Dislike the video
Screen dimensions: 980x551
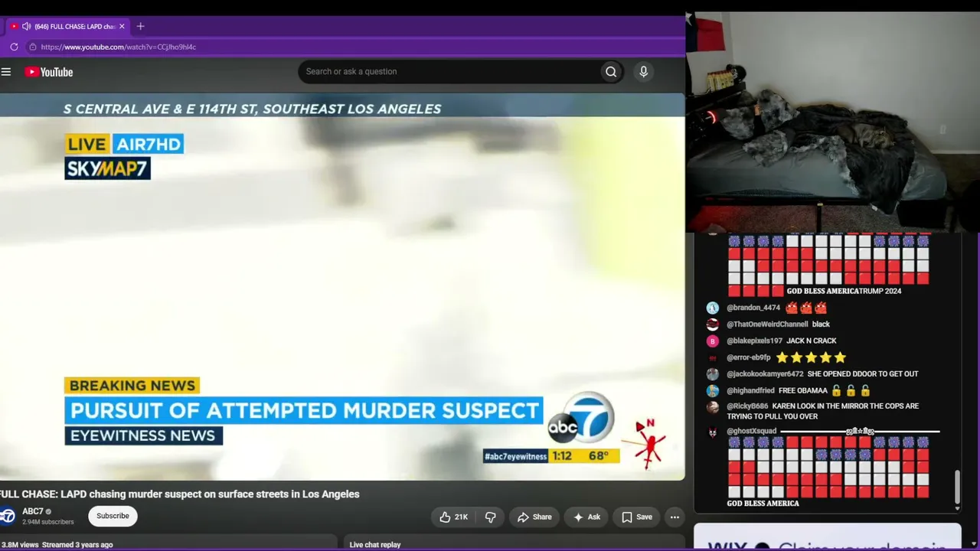pyautogui.click(x=491, y=517)
